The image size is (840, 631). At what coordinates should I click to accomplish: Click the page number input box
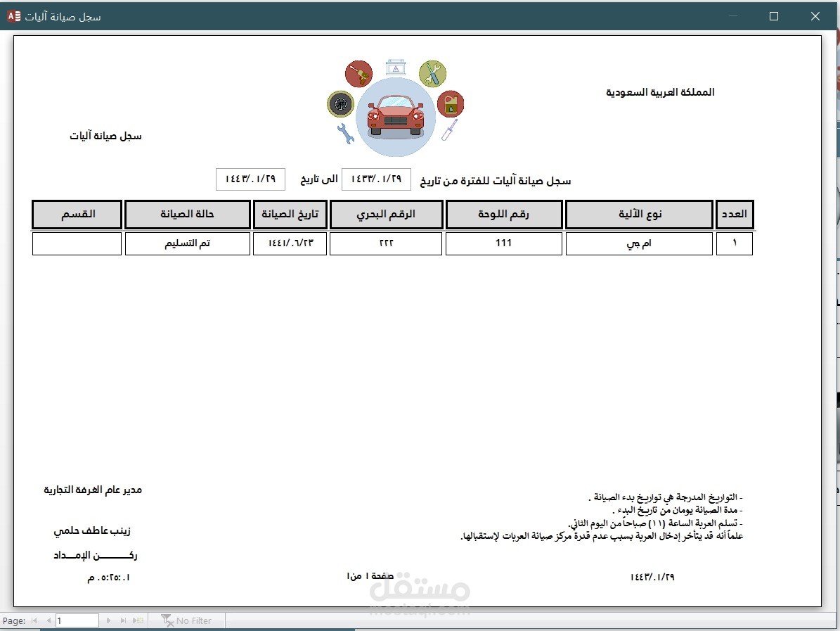pyautogui.click(x=77, y=620)
